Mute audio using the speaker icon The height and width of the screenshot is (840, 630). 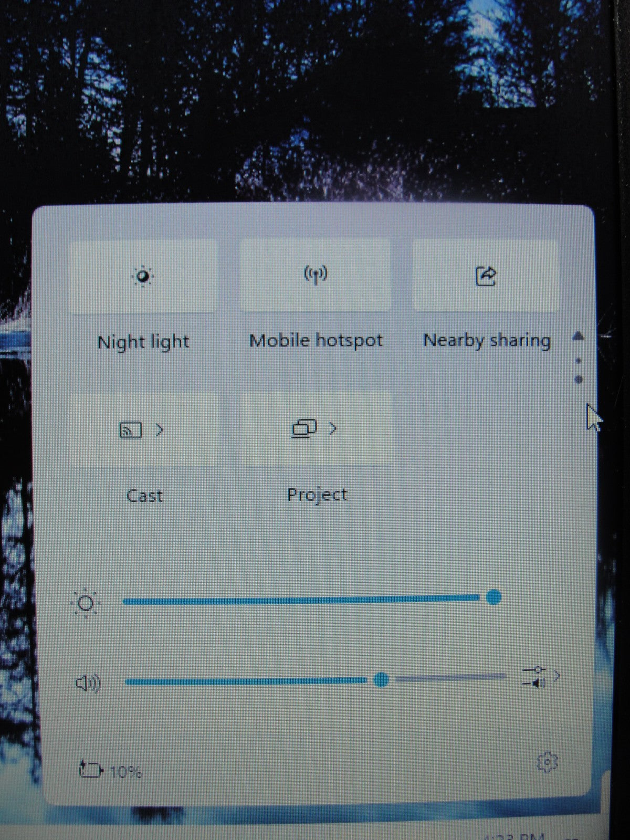[x=88, y=683]
